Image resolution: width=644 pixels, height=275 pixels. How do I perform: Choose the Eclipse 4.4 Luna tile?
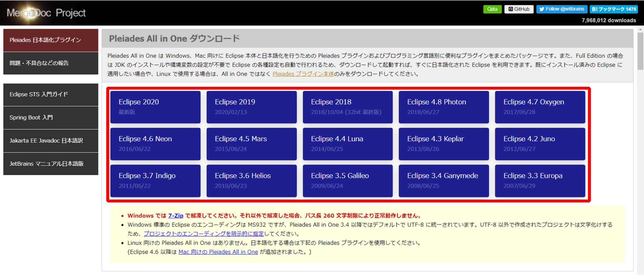pyautogui.click(x=348, y=144)
